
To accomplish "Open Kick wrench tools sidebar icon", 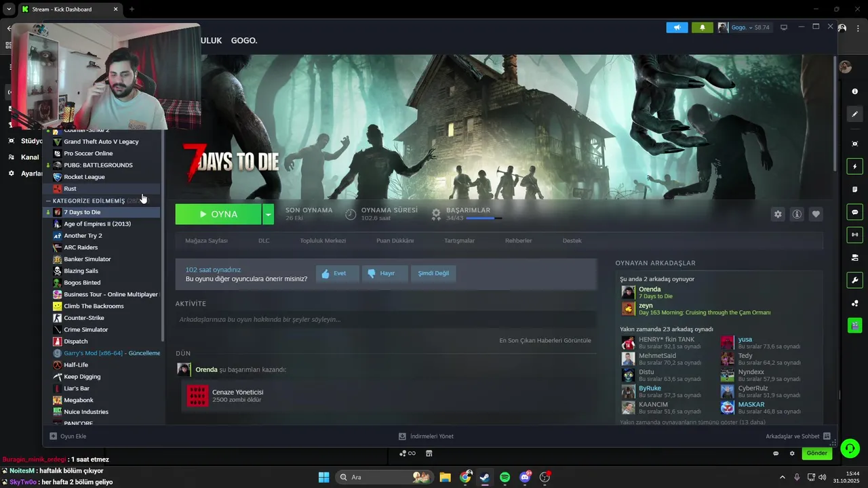I will click(854, 281).
